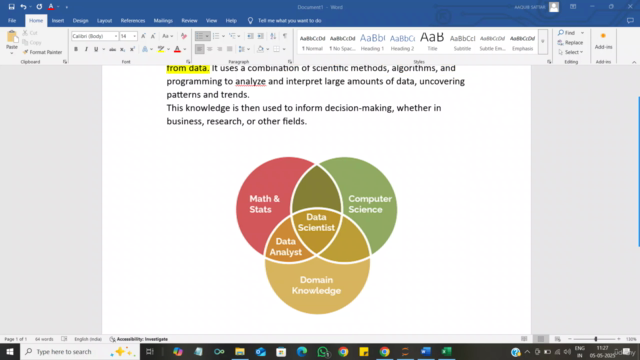Open line spacing dropdown

tap(244, 49)
